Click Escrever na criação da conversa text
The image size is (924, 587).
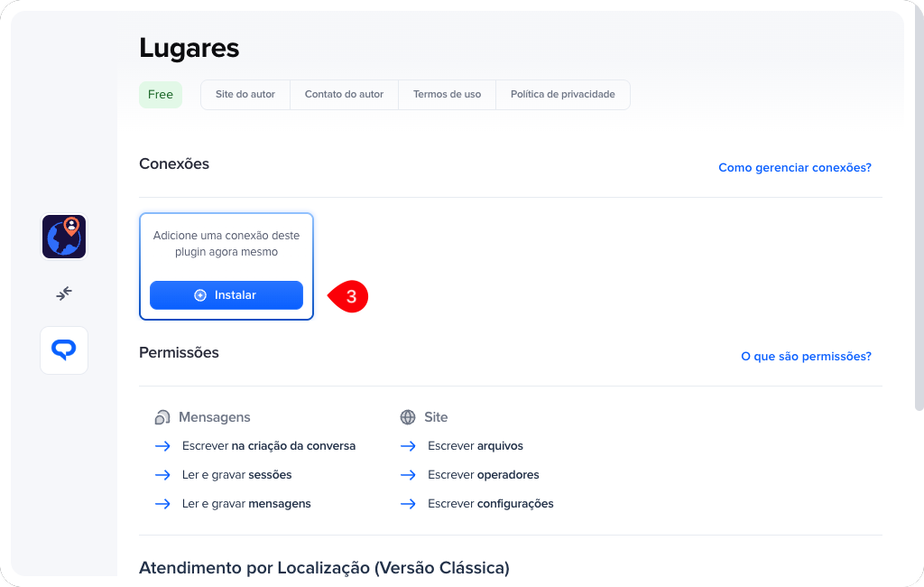269,446
